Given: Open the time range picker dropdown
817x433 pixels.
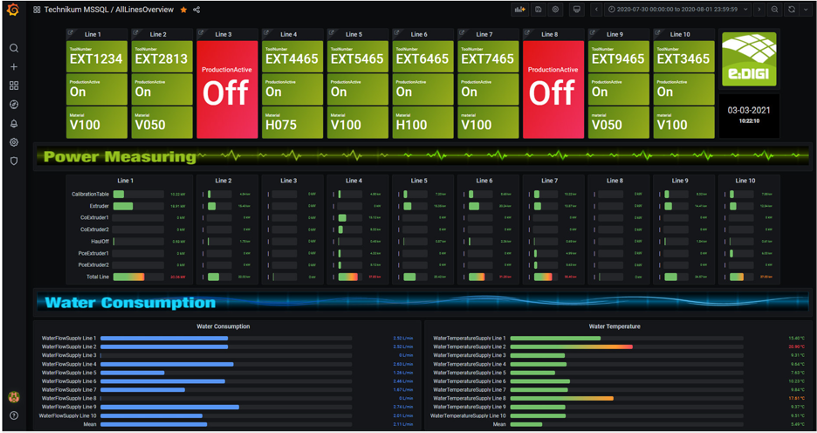Looking at the screenshot, I should pyautogui.click(x=680, y=10).
